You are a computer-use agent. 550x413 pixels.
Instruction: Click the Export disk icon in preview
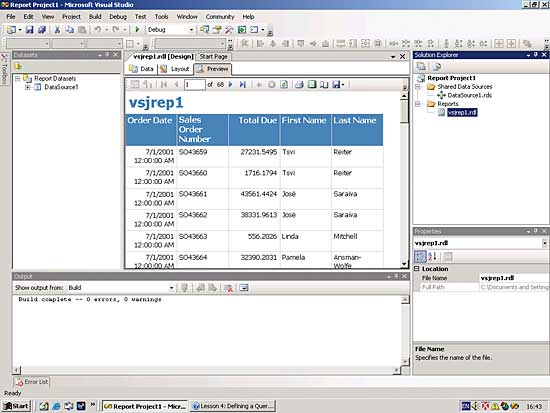(336, 85)
